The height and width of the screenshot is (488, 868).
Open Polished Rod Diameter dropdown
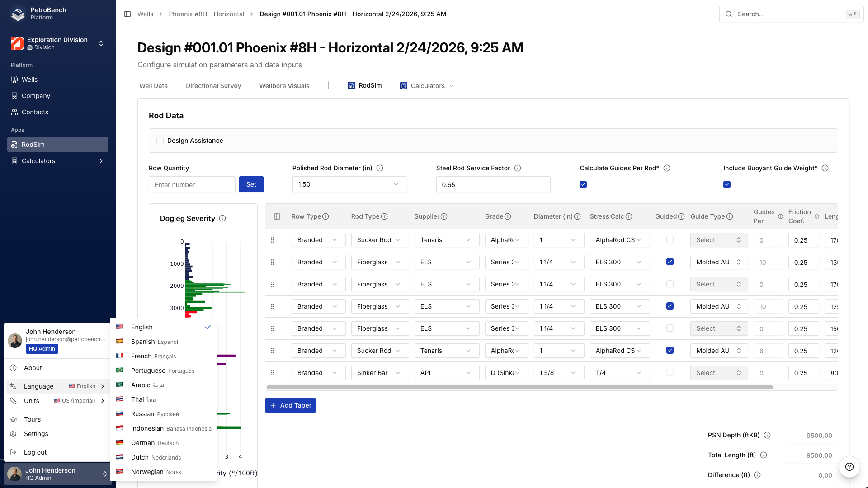click(349, 184)
